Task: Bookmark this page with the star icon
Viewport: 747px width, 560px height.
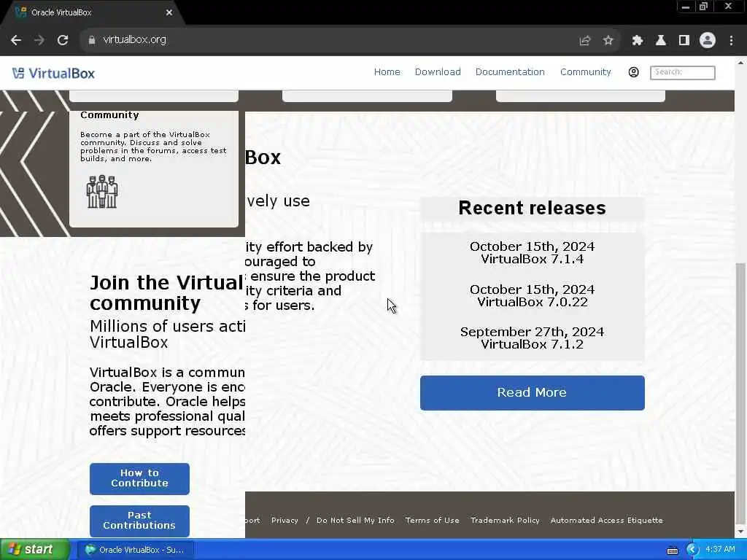Action: click(608, 41)
